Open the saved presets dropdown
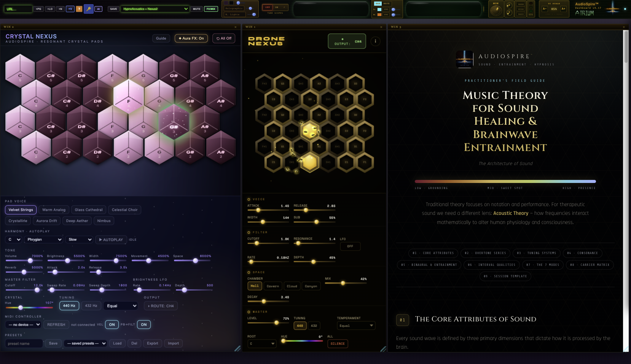Viewport: 631px width, 364px height. coord(86,343)
